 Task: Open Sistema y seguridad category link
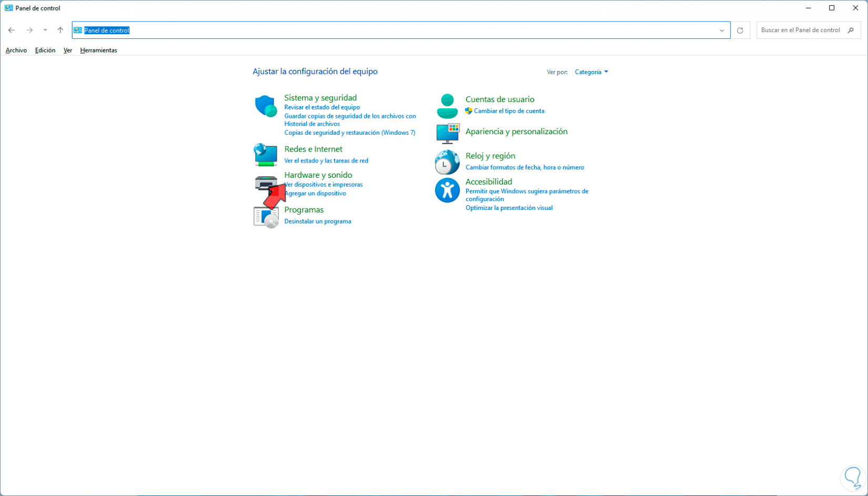[320, 98]
